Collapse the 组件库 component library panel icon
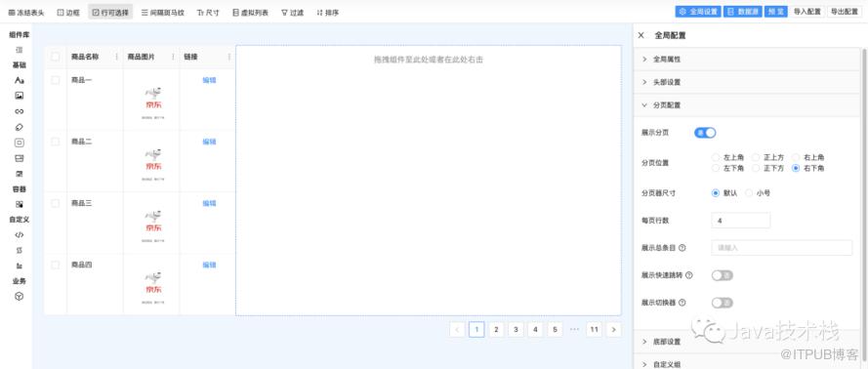The width and height of the screenshot is (868, 369). [x=19, y=50]
